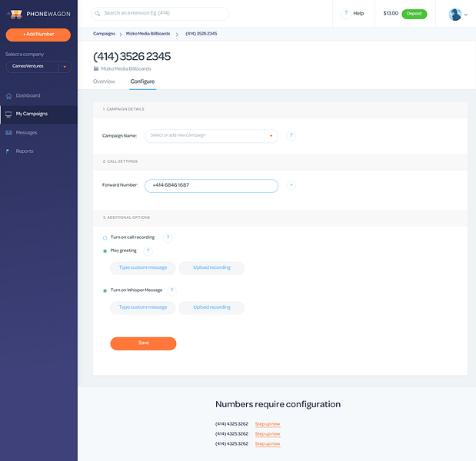The image size is (476, 461).
Task: Click Mizko Media BillBoards breadcrumb link
Action: 148,34
